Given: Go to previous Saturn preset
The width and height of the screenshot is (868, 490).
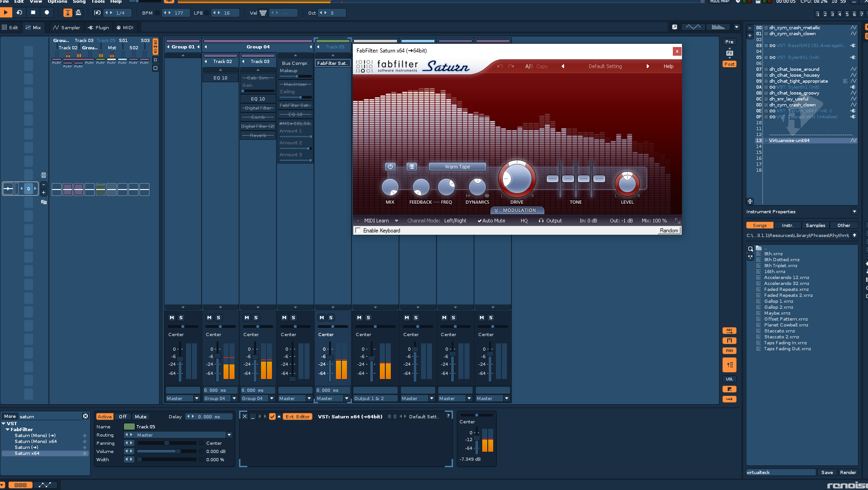Looking at the screenshot, I should coord(563,66).
